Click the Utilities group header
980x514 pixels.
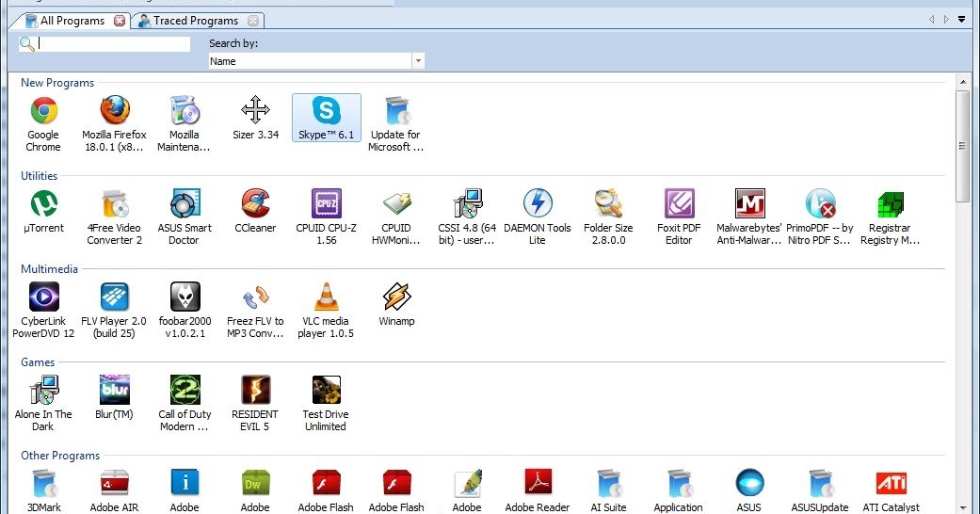point(40,176)
